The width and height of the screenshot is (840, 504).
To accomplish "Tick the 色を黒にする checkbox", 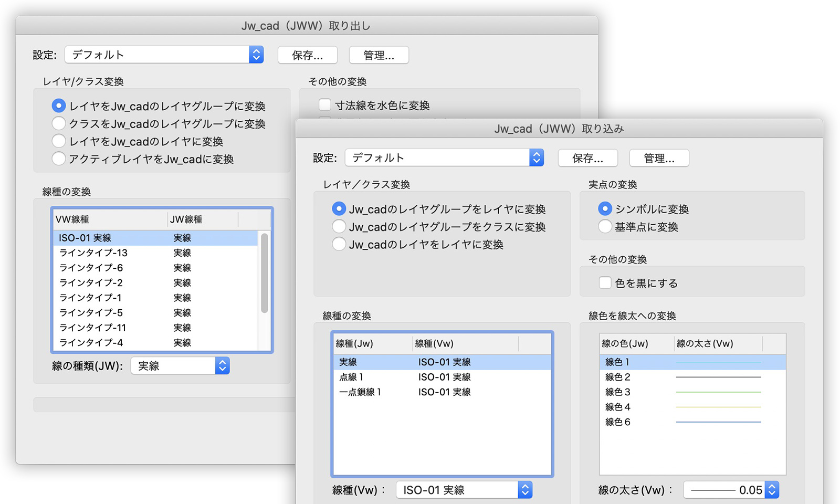I will [x=605, y=283].
